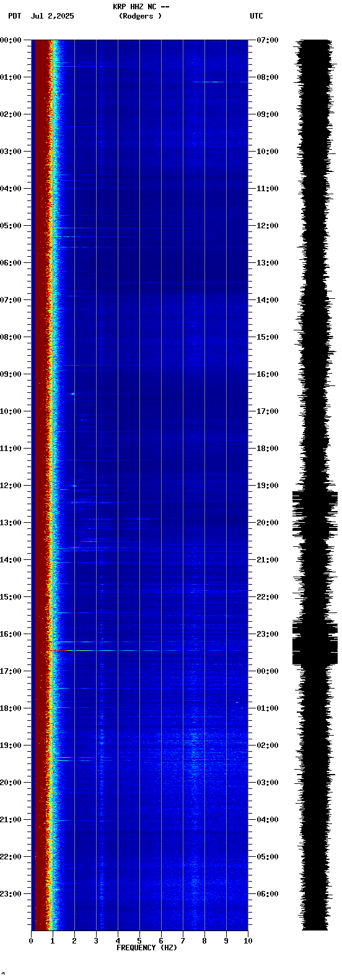Click the 20:00 PDT time label
342x980 pixels.
[11, 783]
